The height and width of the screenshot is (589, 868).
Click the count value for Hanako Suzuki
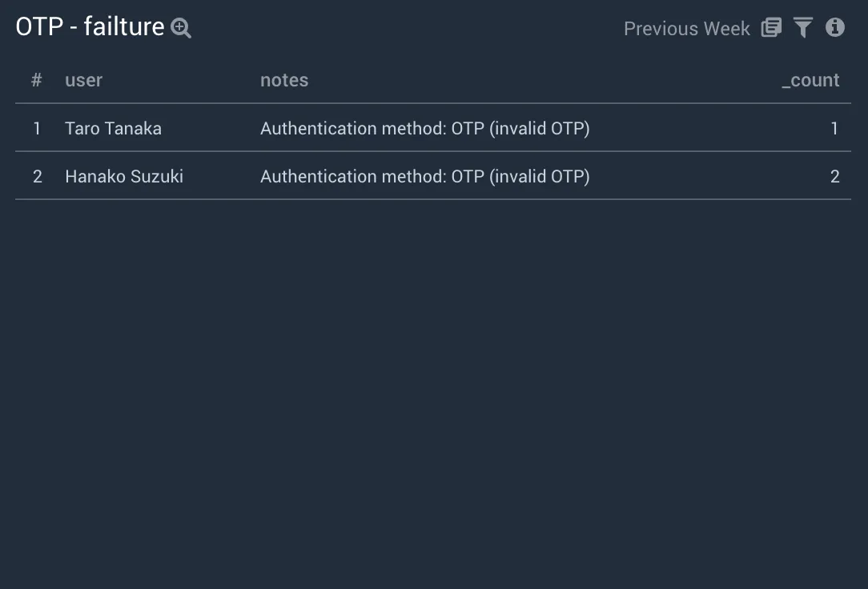(x=834, y=176)
